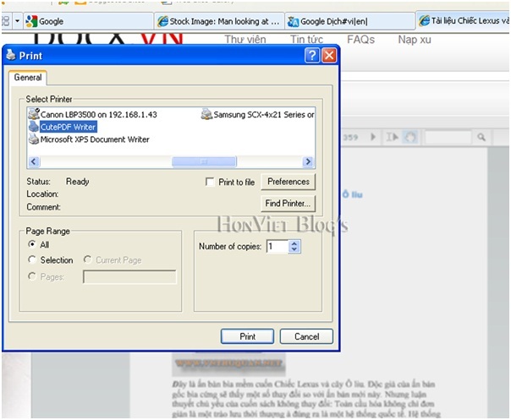The height and width of the screenshot is (420, 511).
Task: Click the Print button to confirm
Action: click(247, 336)
